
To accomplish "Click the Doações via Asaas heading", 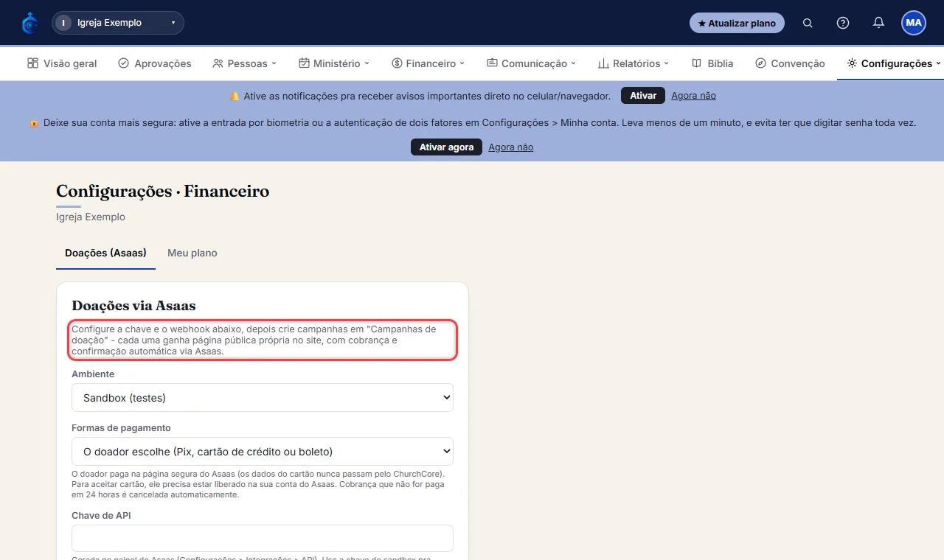I will pos(133,305).
